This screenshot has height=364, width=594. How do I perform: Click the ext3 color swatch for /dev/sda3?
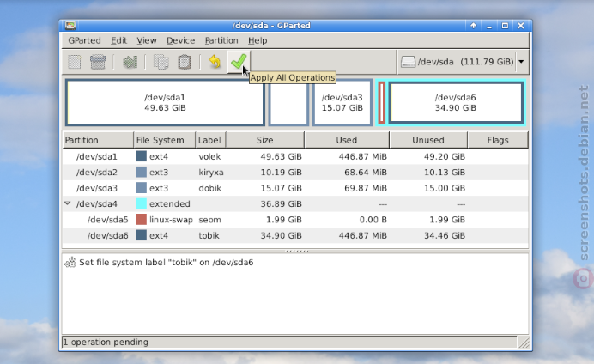click(141, 188)
